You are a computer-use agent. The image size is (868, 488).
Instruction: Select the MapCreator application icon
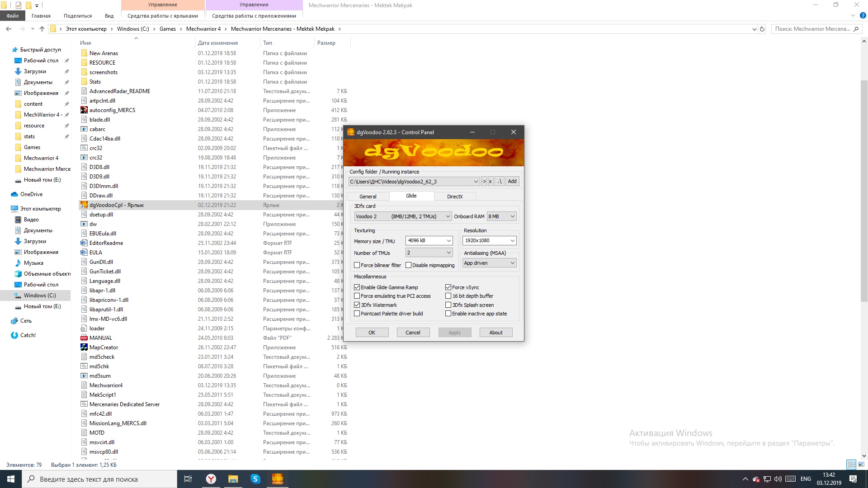point(84,347)
